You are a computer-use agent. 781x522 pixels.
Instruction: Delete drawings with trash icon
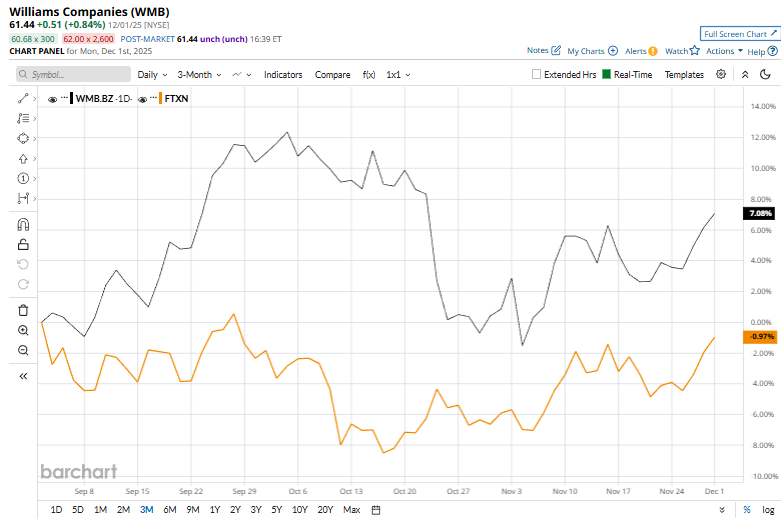(x=23, y=310)
